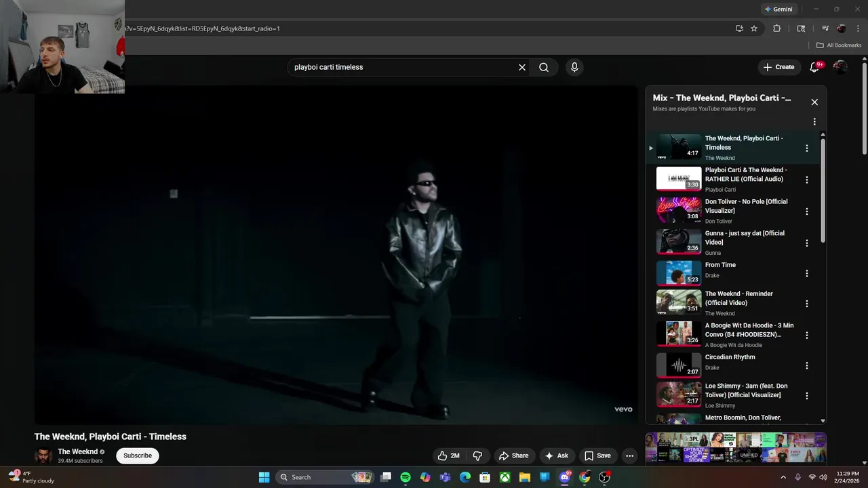Click the YouTube search magnifier button
This screenshot has height=488, width=868.
pyautogui.click(x=544, y=67)
